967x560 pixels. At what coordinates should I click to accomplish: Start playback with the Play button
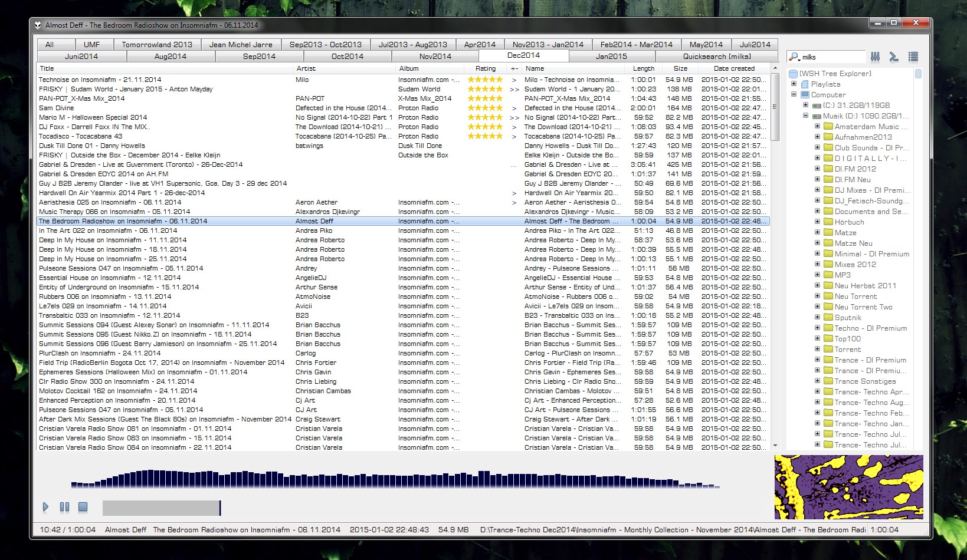45,507
